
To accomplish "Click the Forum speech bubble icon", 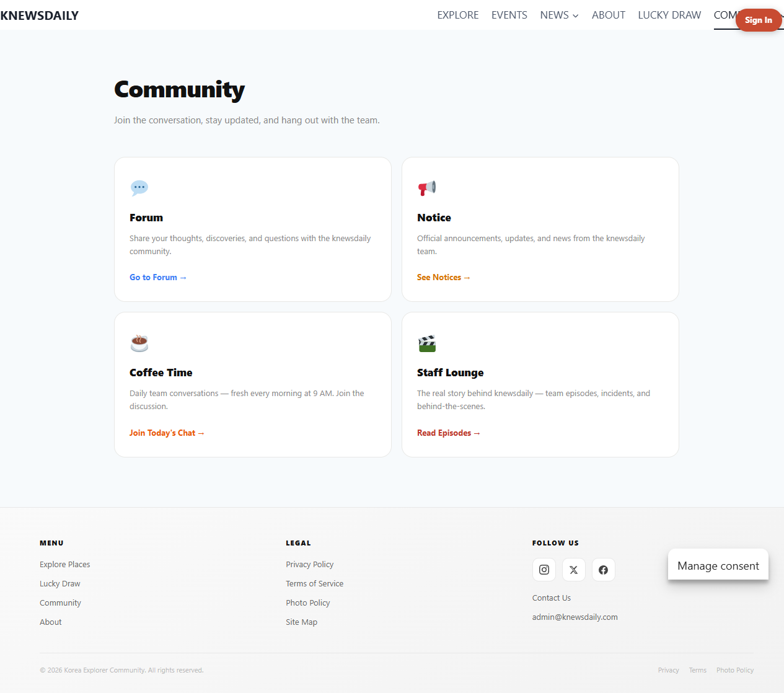I will click(x=139, y=188).
